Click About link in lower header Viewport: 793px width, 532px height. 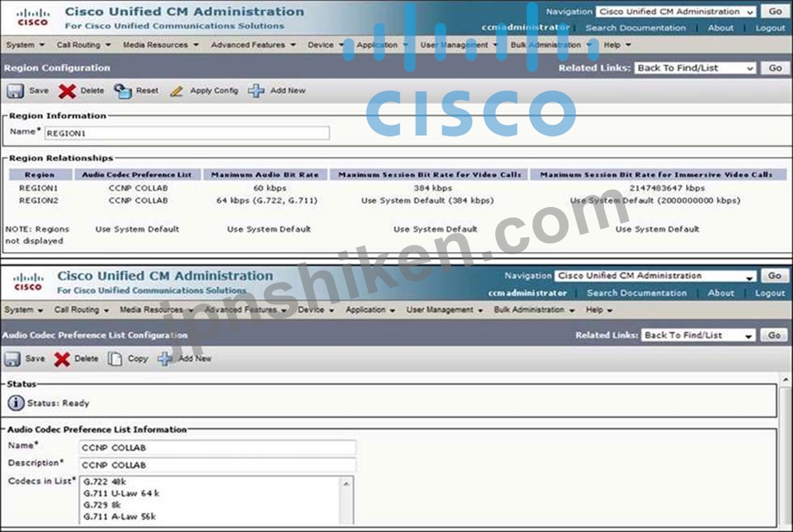(x=720, y=293)
